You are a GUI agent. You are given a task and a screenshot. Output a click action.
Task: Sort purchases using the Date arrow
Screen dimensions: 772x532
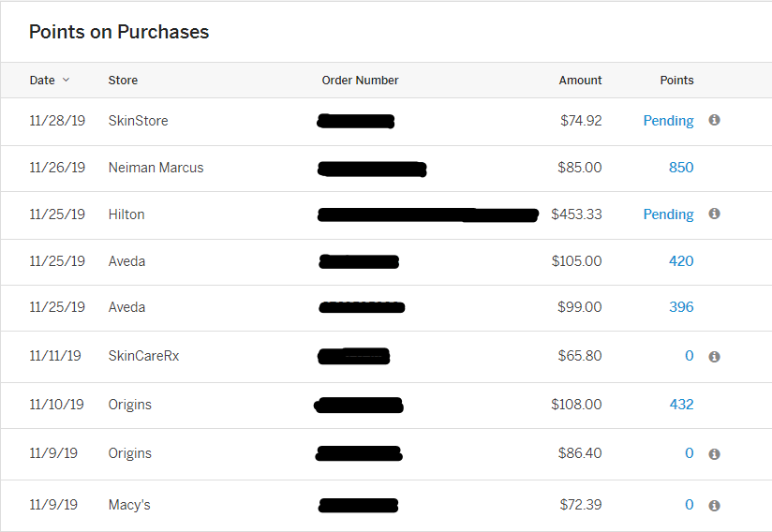[66, 81]
